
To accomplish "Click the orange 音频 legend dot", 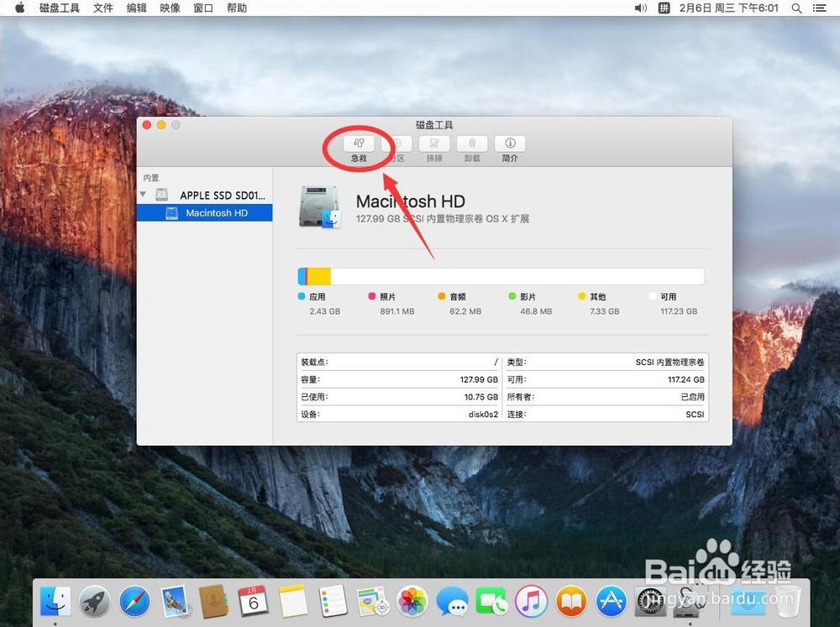I will point(442,296).
